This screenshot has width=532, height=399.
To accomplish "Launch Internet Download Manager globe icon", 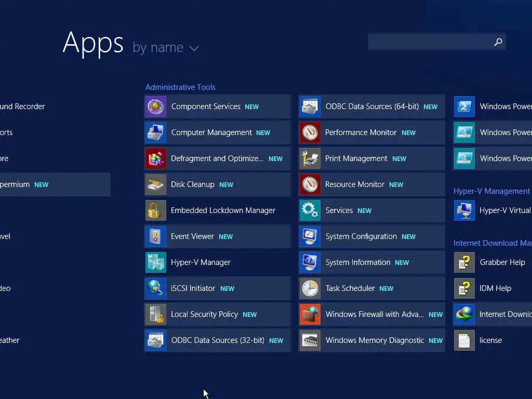I will coord(464,314).
